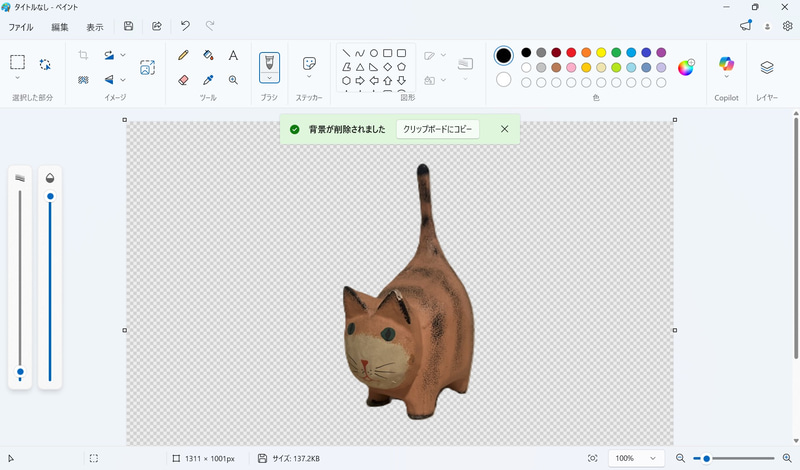Image resolution: width=800 pixels, height=470 pixels.
Task: Click the vertical scrollbar
Action: 795,237
